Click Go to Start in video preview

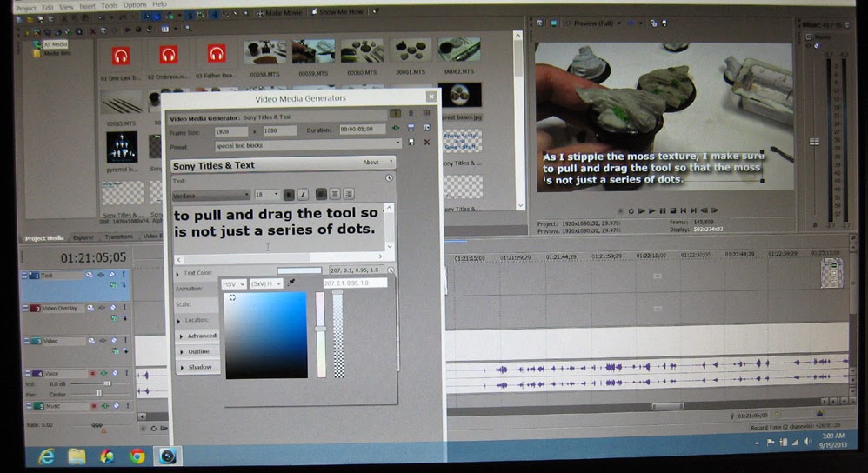coord(683,210)
